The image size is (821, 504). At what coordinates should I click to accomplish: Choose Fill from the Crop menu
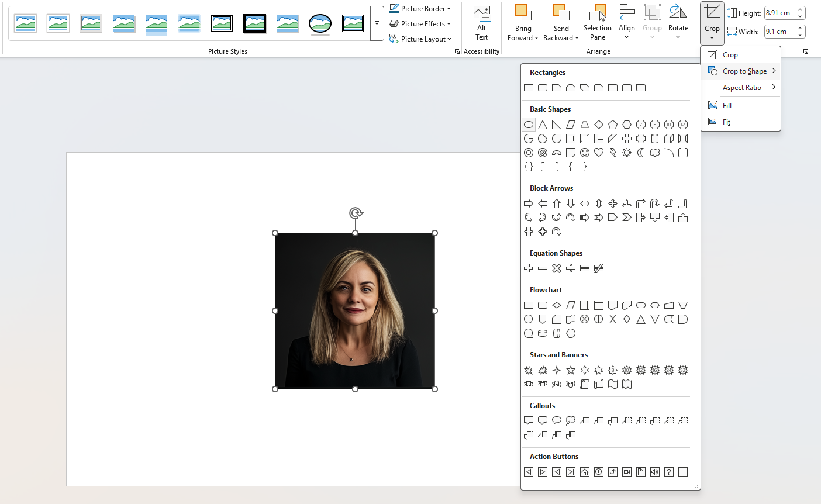click(727, 106)
